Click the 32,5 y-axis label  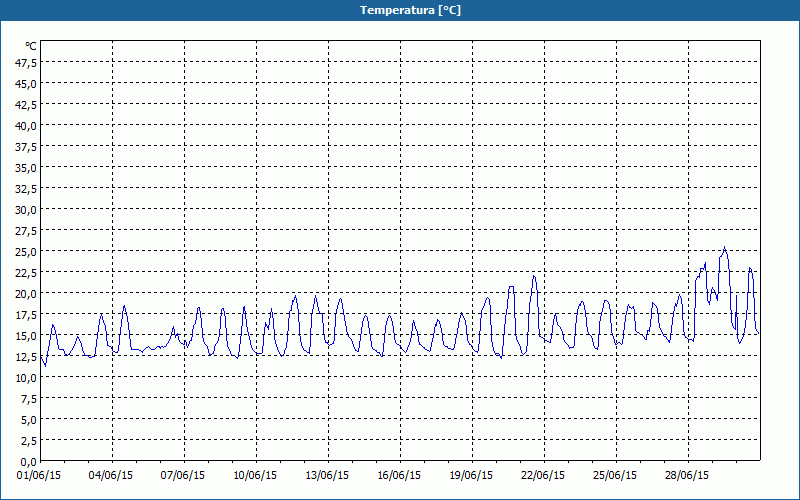pos(26,189)
